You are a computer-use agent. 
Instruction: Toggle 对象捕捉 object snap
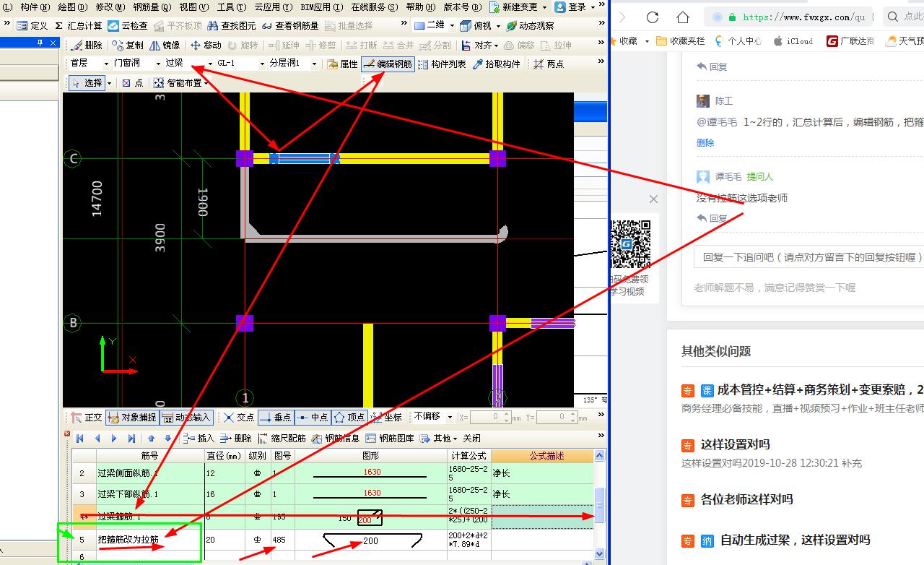tap(131, 417)
